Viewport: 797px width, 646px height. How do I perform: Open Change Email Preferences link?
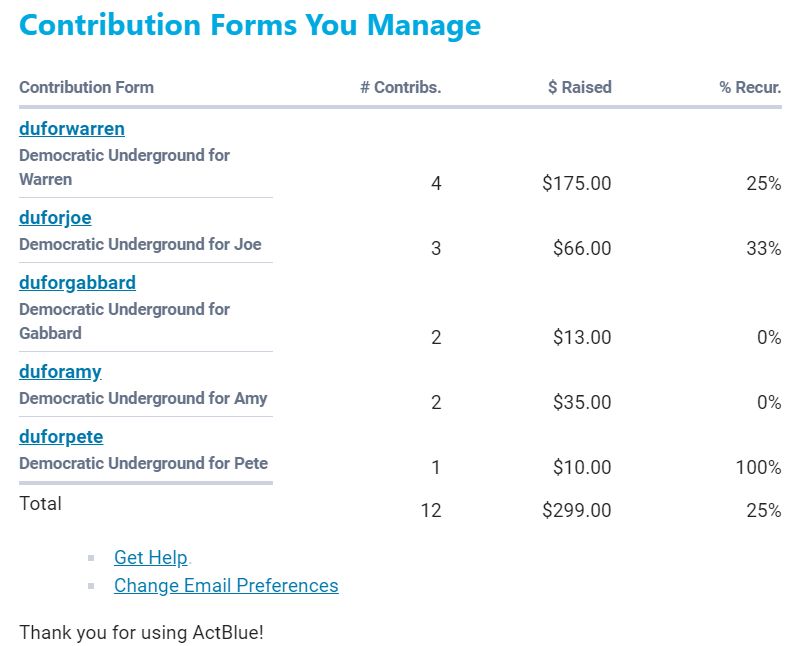[226, 585]
